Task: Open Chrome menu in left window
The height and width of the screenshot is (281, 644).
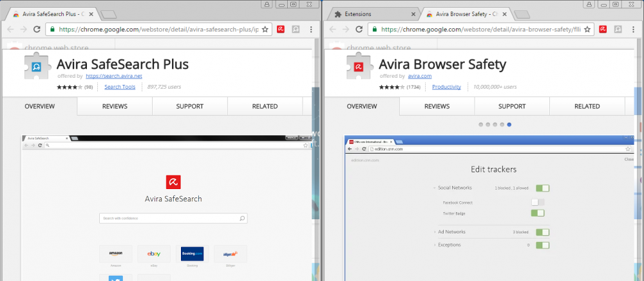Action: (311, 30)
